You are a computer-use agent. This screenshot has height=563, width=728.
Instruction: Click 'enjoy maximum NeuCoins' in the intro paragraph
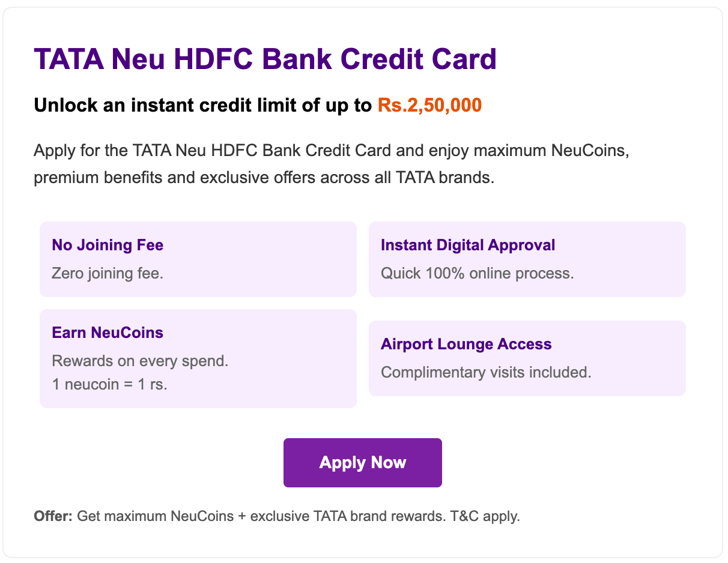pyautogui.click(x=529, y=150)
